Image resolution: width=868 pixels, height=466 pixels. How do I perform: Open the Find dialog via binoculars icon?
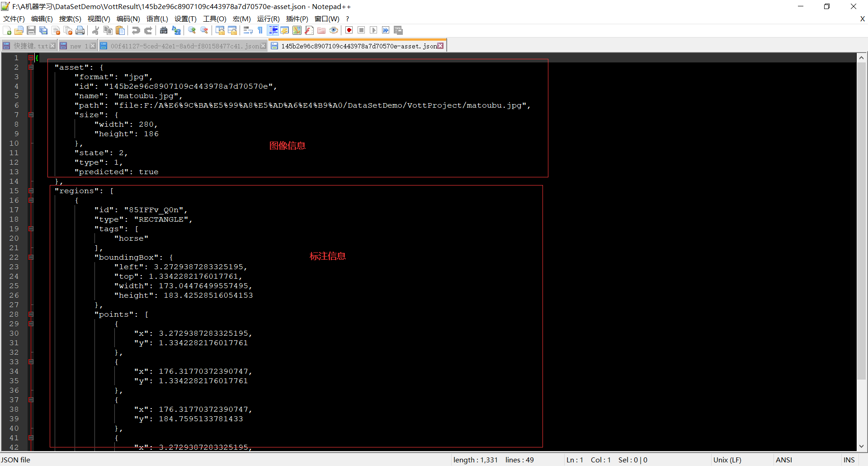tap(164, 30)
